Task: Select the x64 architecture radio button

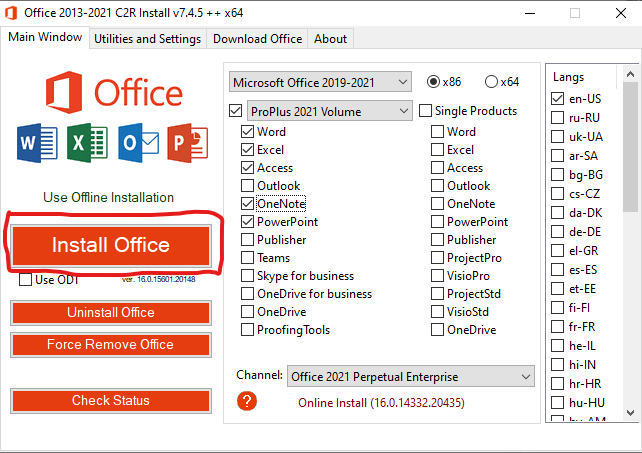Action: [491, 82]
